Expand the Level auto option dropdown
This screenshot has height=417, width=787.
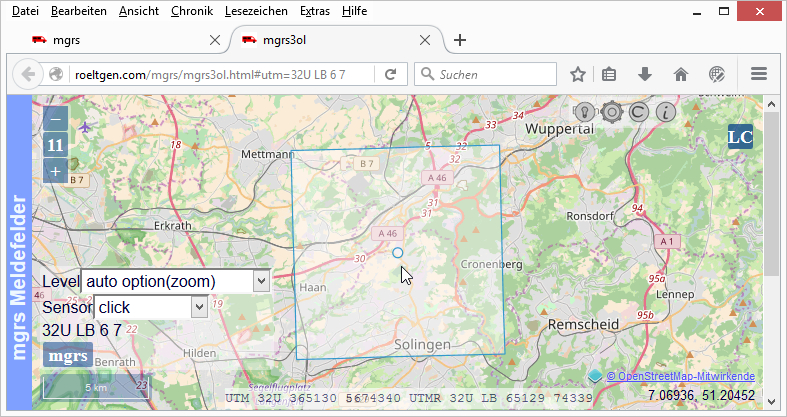click(175, 282)
